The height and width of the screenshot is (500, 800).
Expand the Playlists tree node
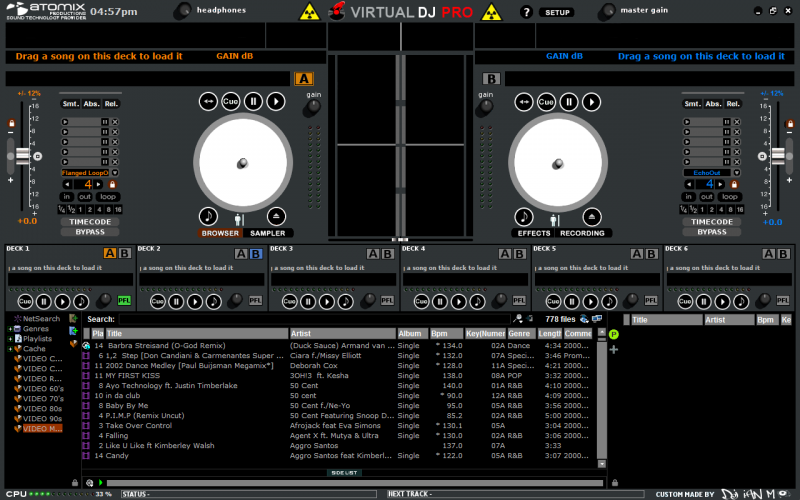[x=10, y=339]
